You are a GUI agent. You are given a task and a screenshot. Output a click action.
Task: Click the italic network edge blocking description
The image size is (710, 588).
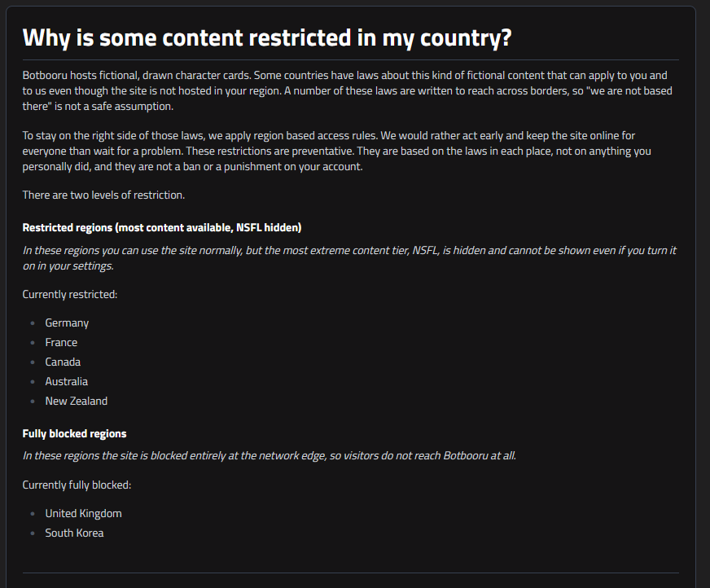(270, 455)
